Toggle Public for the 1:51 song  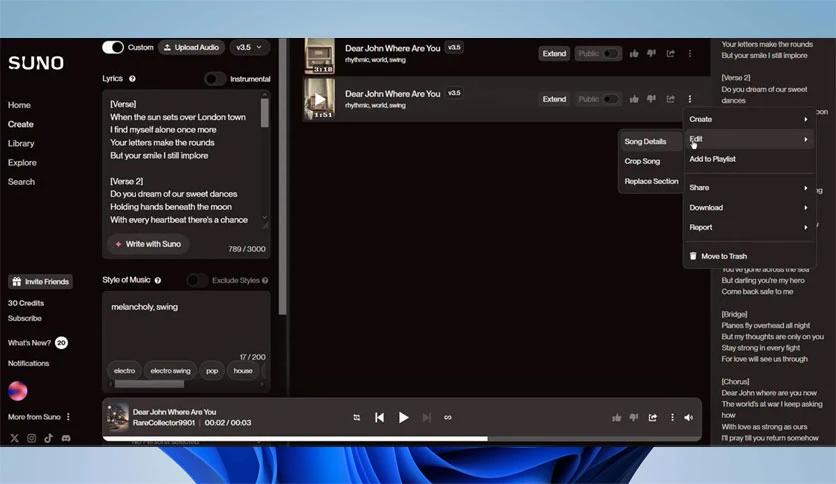click(610, 99)
